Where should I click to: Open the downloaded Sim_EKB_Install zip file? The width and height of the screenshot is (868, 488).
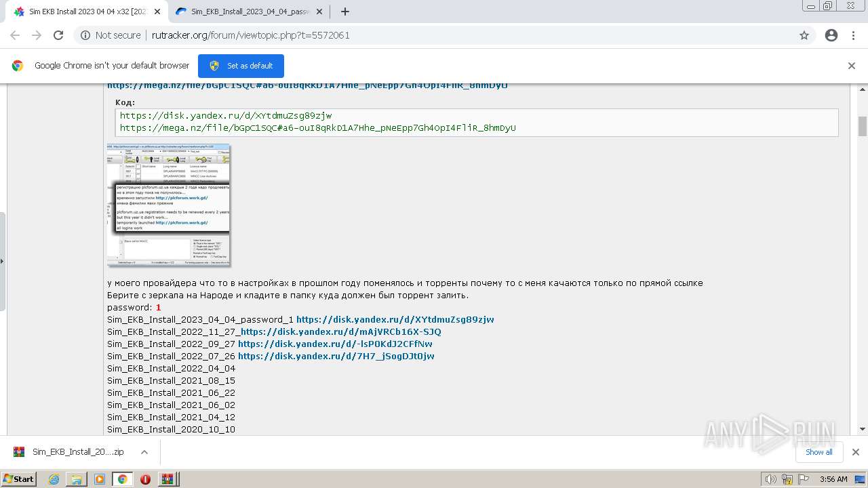(69, 452)
